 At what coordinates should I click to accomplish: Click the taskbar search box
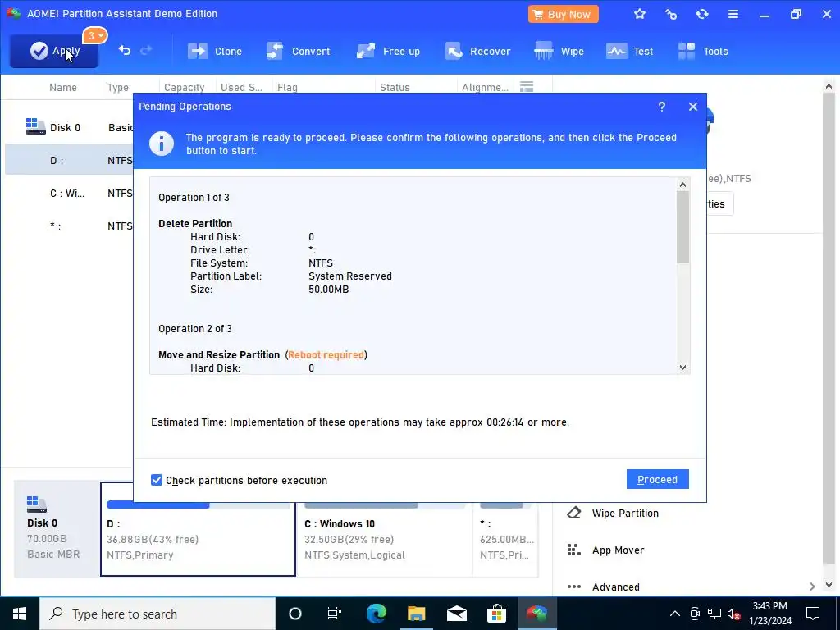(x=157, y=614)
